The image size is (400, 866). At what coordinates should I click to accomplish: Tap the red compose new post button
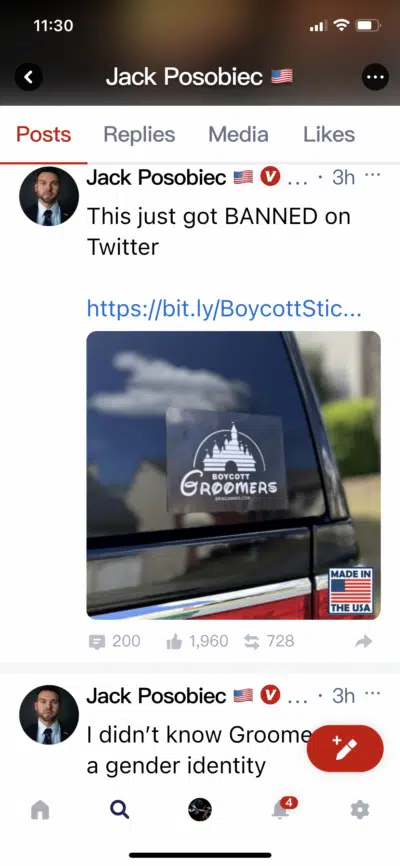pos(345,748)
